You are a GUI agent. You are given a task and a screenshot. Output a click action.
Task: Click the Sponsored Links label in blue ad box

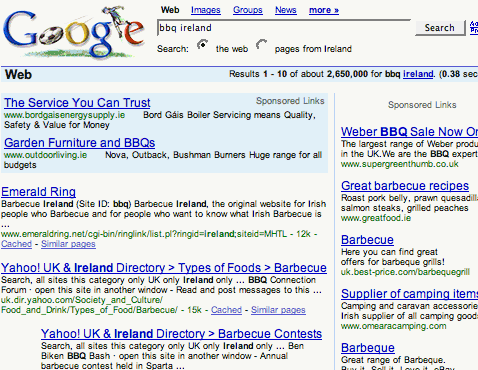point(290,101)
